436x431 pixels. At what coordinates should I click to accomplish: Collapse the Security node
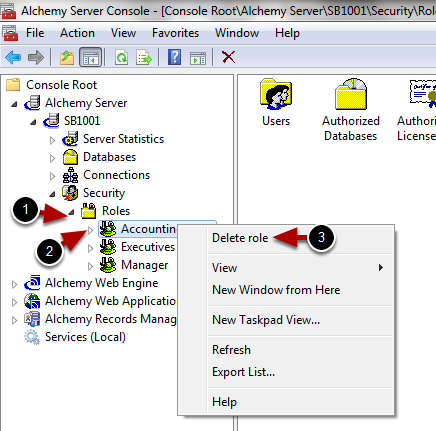tap(52, 194)
